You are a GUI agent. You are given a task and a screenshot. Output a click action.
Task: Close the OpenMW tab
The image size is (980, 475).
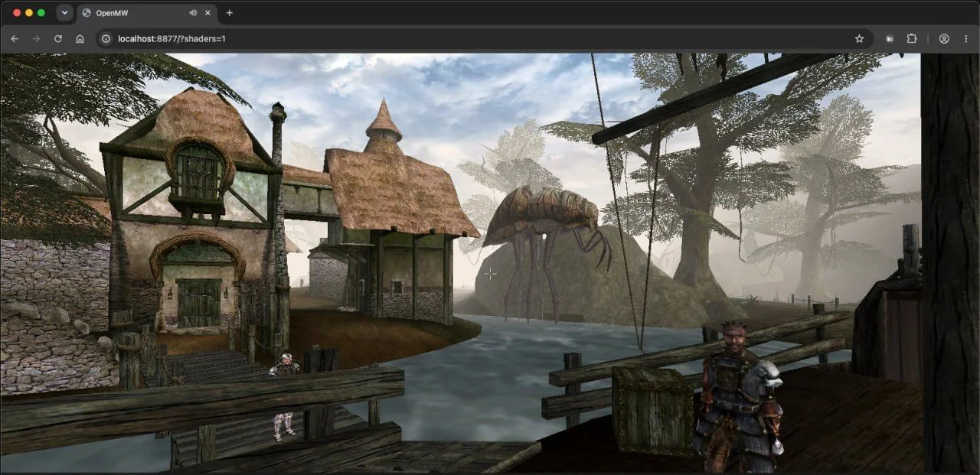tap(207, 13)
